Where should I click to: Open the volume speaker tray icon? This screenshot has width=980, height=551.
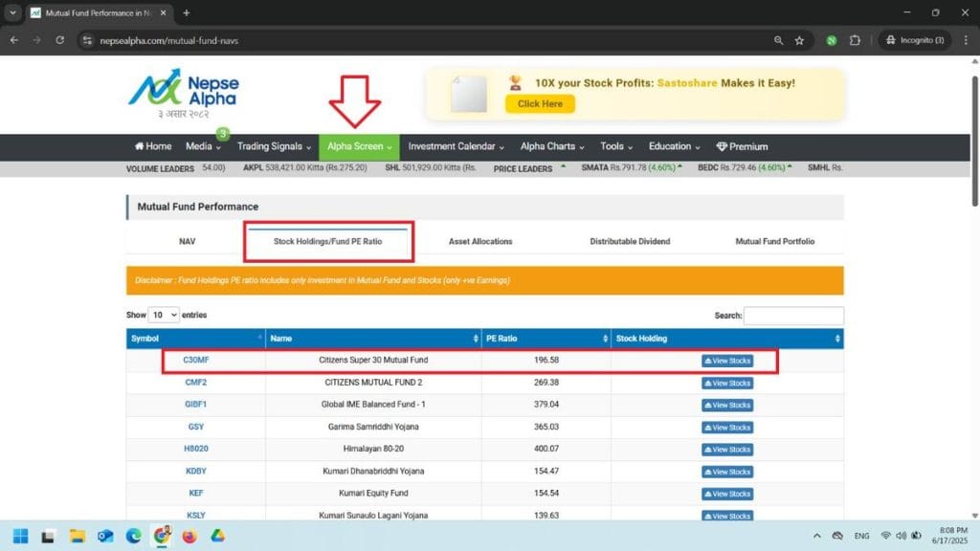pos(901,536)
